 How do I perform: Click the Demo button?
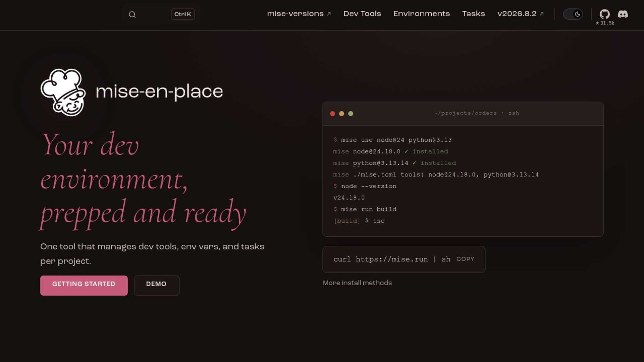coord(157,285)
